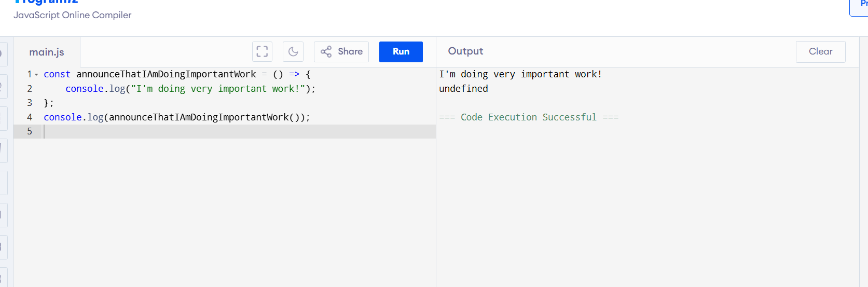Click the closing brace on line 3

[46, 103]
